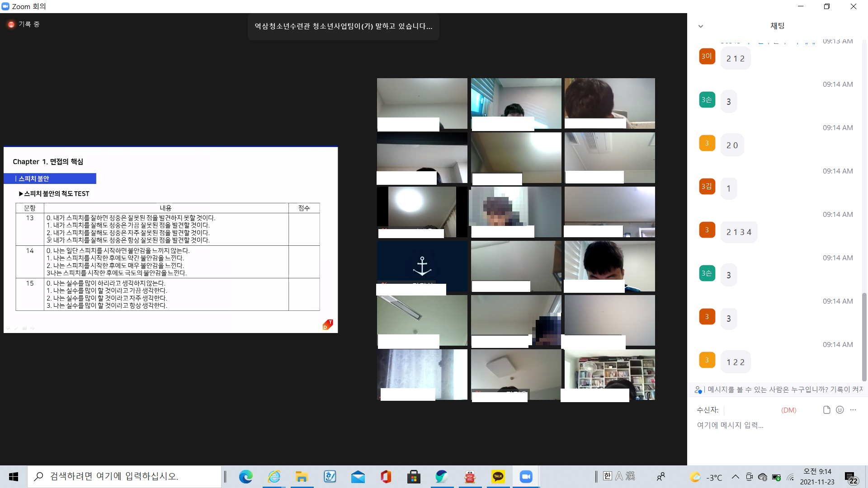Screen dimensions: 868x488
Task: Click the red logo at the slide's corner
Action: click(x=328, y=324)
